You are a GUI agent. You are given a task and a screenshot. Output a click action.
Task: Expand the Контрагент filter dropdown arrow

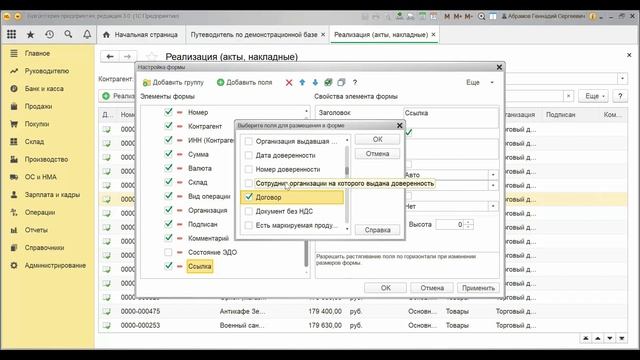click(622, 78)
